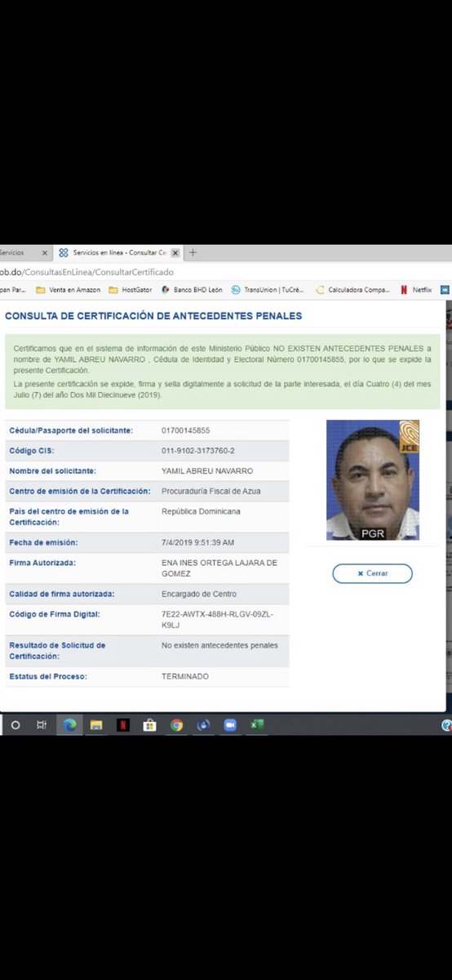Select 'No existen antecedentes penales' result value
The image size is (452, 980).
tap(219, 645)
